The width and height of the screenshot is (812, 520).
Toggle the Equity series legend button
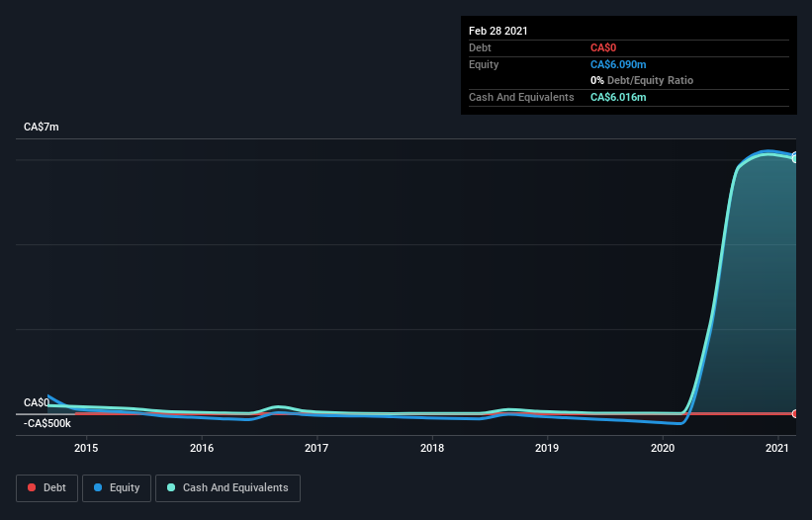coord(117,488)
